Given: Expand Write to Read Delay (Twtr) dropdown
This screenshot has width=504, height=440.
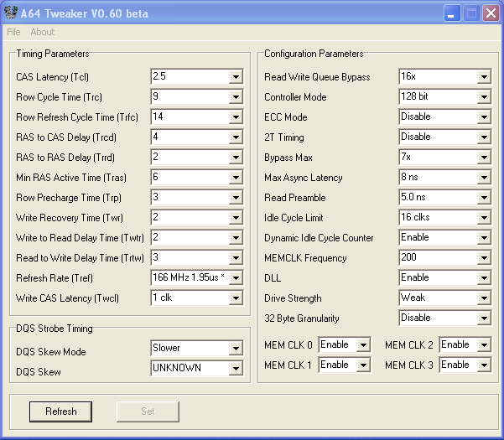Looking at the screenshot, I should [236, 238].
